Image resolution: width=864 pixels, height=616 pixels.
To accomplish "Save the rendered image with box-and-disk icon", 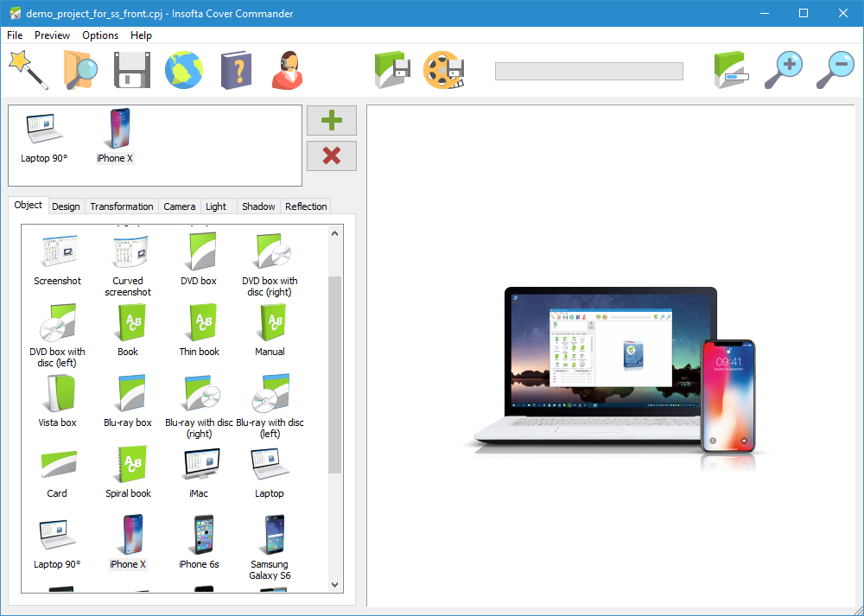I will 392,70.
